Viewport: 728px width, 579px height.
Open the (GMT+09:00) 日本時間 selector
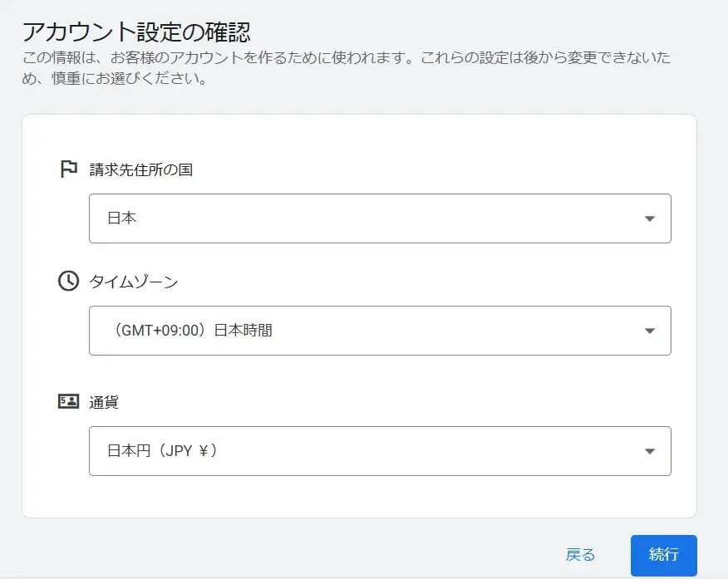pyautogui.click(x=380, y=331)
